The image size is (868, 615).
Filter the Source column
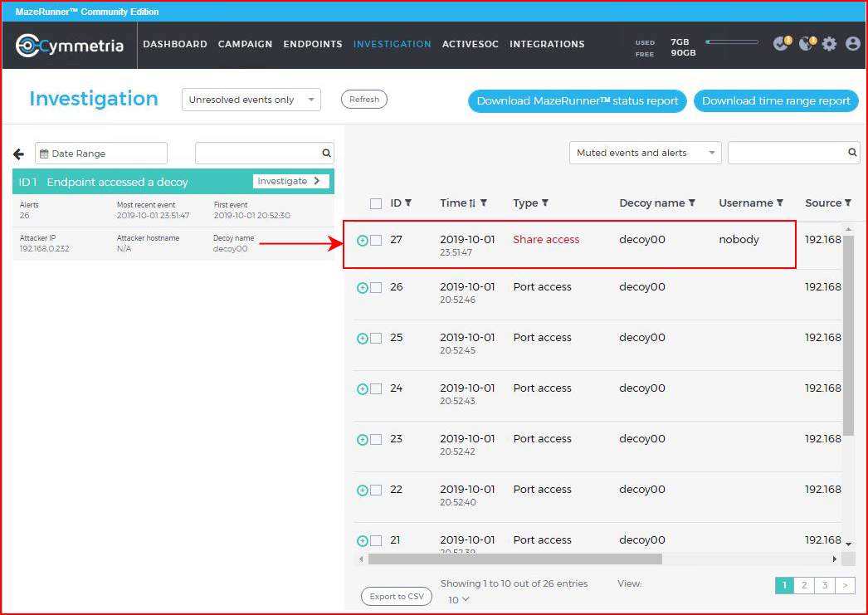(848, 203)
